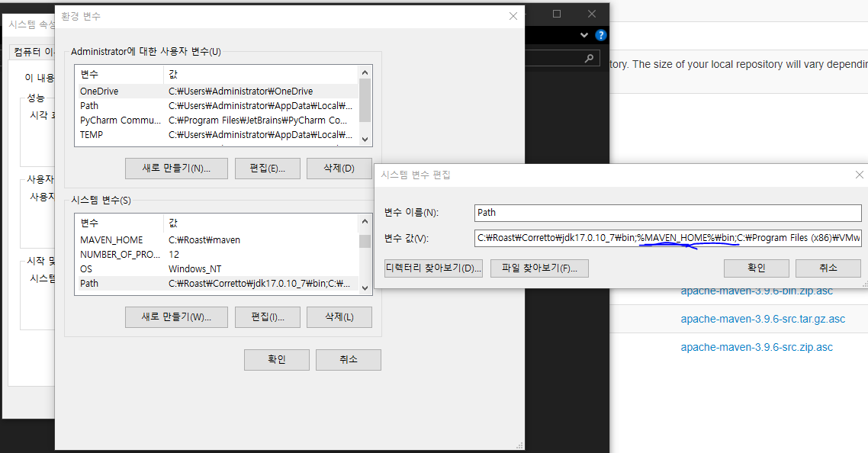The height and width of the screenshot is (453, 868).
Task: Click 편집(E) for user variables
Action: (268, 169)
